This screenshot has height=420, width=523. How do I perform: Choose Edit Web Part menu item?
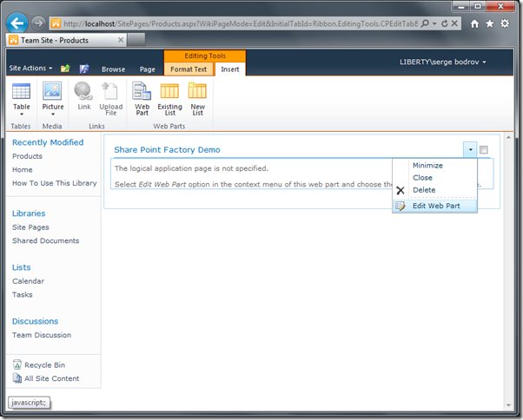pos(435,206)
